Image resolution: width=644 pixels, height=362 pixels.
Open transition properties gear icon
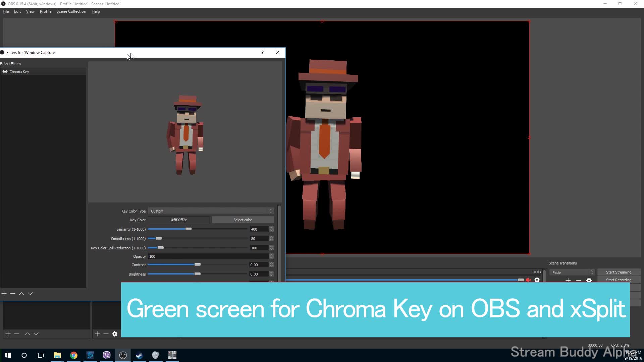pyautogui.click(x=589, y=280)
